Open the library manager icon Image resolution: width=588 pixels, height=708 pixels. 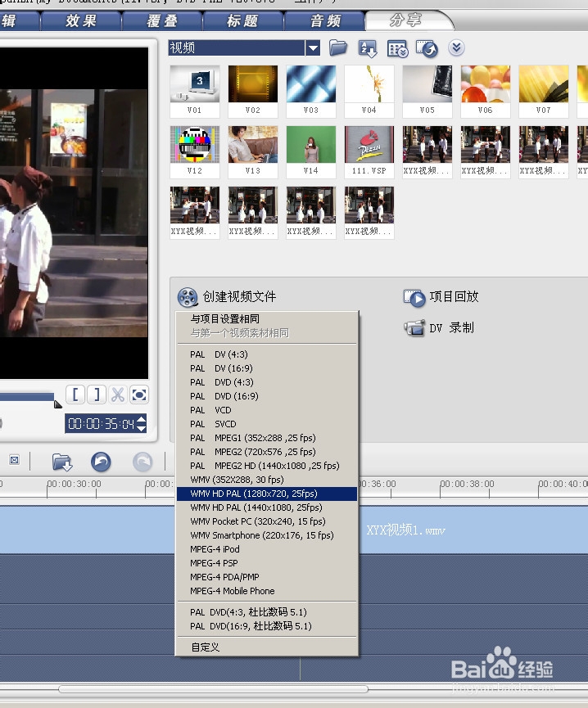(397, 49)
